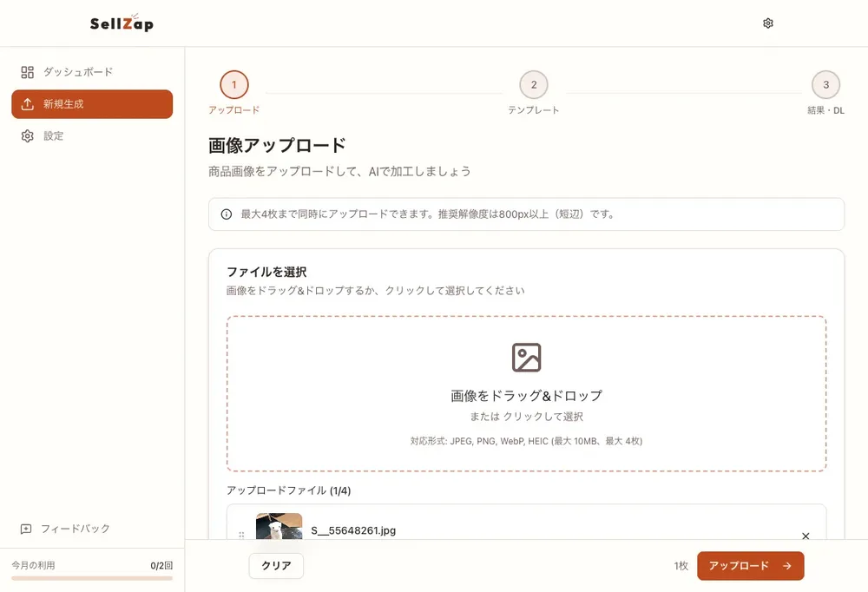This screenshot has height=592, width=868.
Task: Open the ダッシュボード menu item
Action: (x=76, y=72)
